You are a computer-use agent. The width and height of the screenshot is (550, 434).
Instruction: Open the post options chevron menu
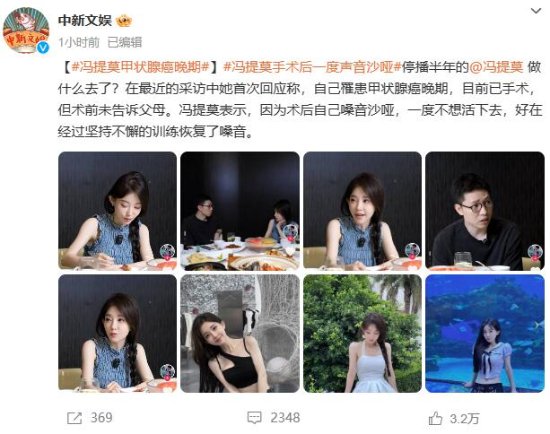pos(536,11)
